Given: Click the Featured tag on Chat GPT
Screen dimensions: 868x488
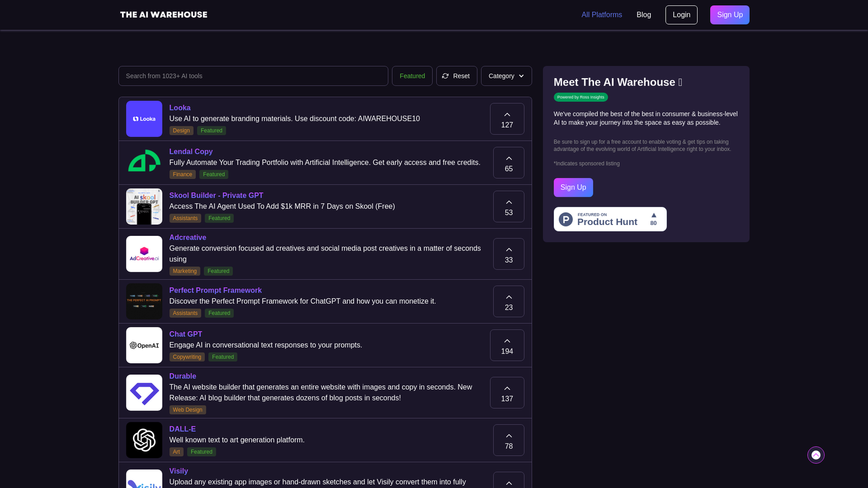Looking at the screenshot, I should pyautogui.click(x=223, y=357).
